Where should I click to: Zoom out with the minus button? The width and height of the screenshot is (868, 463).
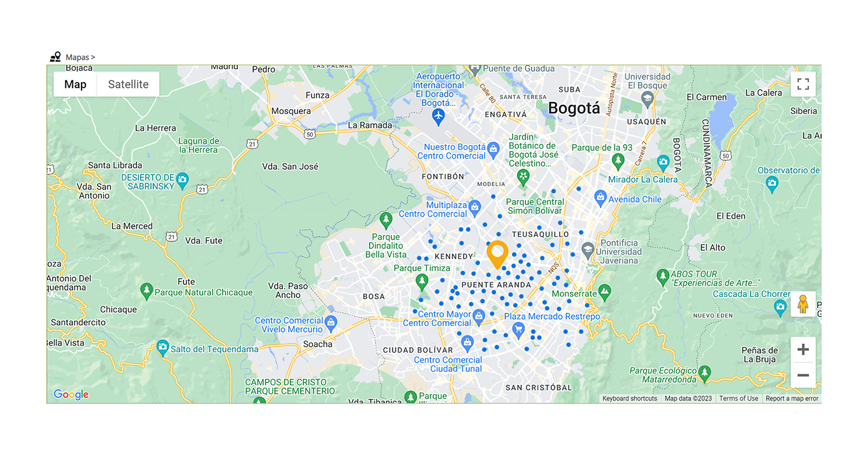[803, 375]
